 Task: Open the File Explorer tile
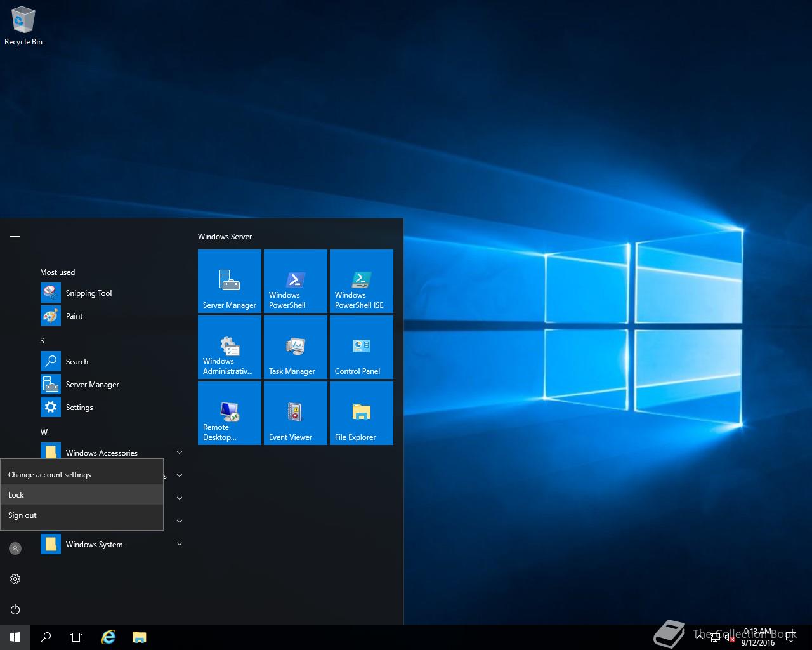[362, 413]
